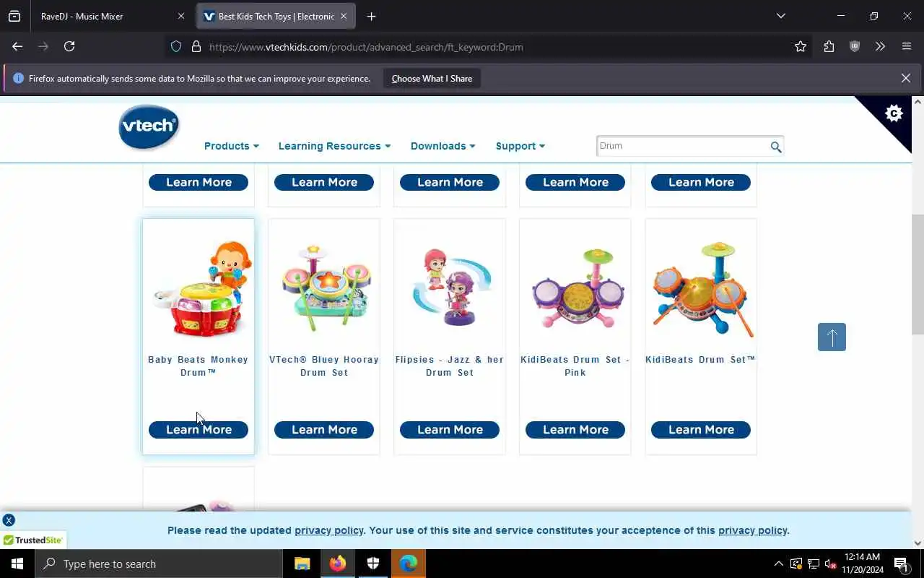Click Flipsies - Jazz & her Drum Set title

click(x=450, y=366)
